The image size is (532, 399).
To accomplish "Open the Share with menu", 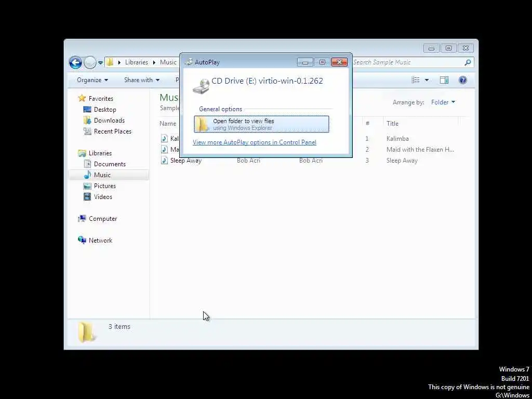I will pos(142,80).
